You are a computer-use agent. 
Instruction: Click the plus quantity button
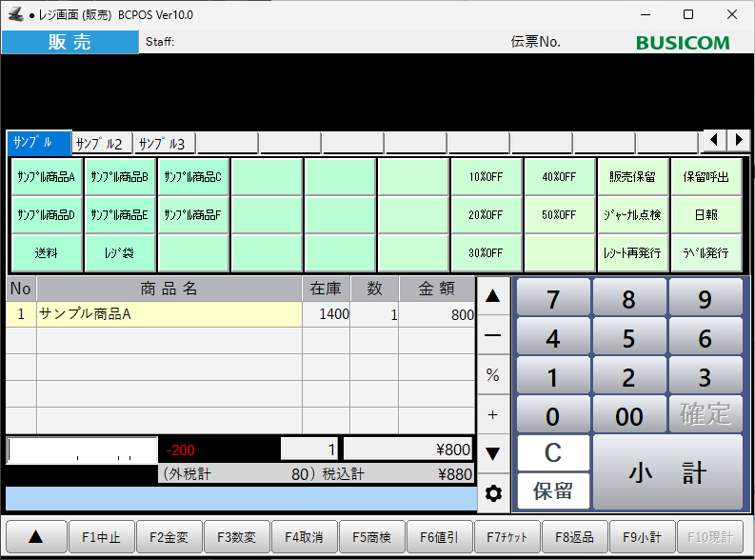(493, 414)
